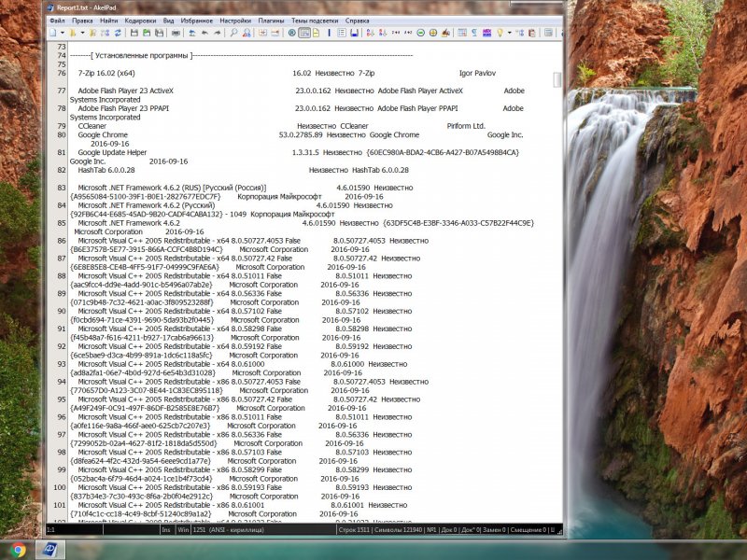This screenshot has width=747, height=560.
Task: Save the document with the floppy disk icon
Action: click(x=134, y=33)
